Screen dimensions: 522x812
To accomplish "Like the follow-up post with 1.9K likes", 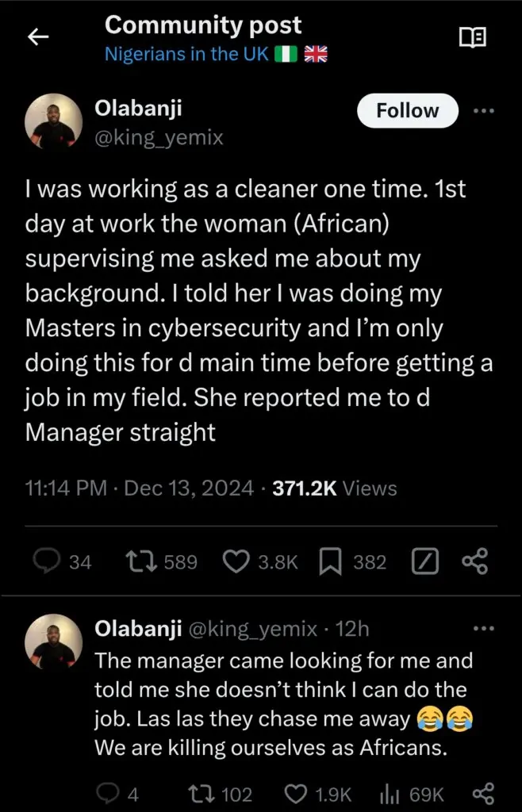I will (x=297, y=794).
